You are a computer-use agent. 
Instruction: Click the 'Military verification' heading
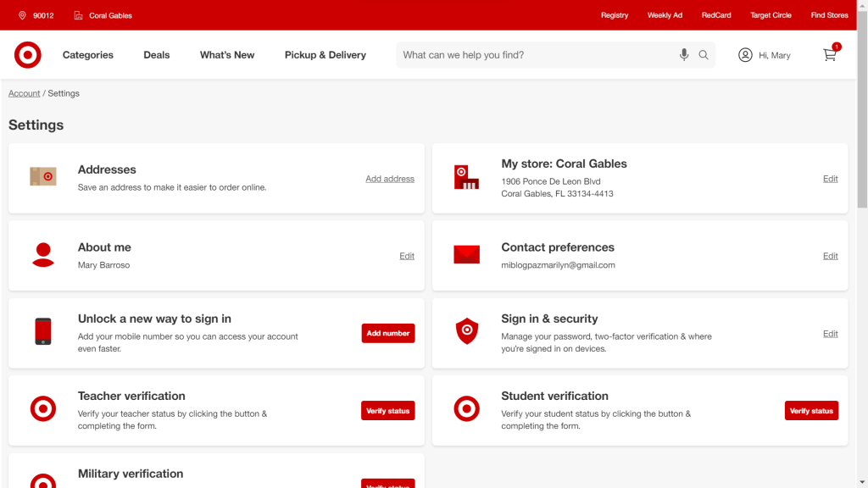tap(131, 474)
